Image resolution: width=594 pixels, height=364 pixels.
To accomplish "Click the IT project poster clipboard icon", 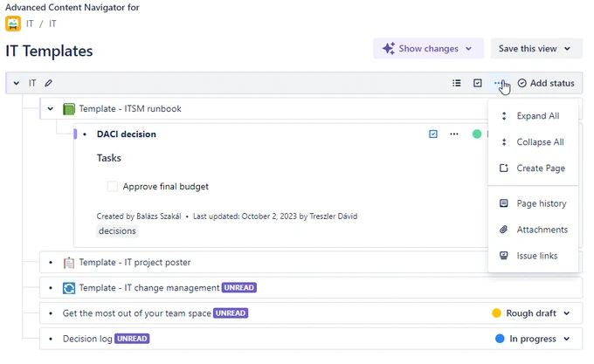I will coord(68,262).
